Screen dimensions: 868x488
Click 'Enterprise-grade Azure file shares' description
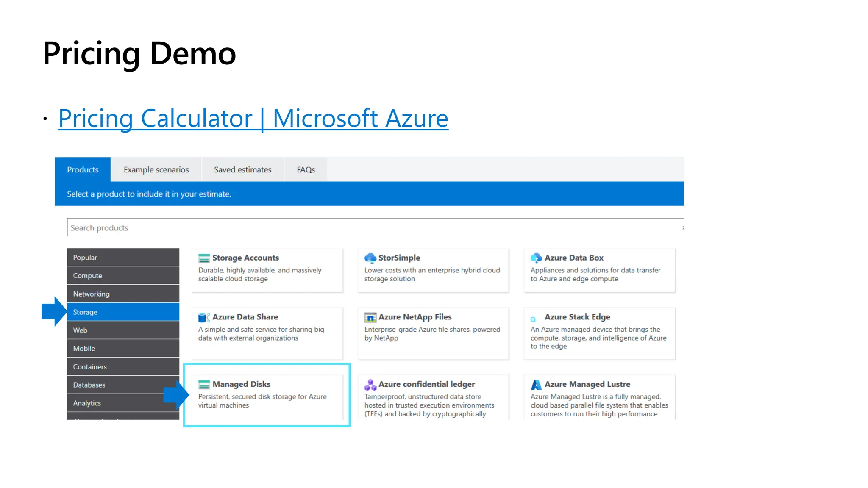(x=432, y=333)
